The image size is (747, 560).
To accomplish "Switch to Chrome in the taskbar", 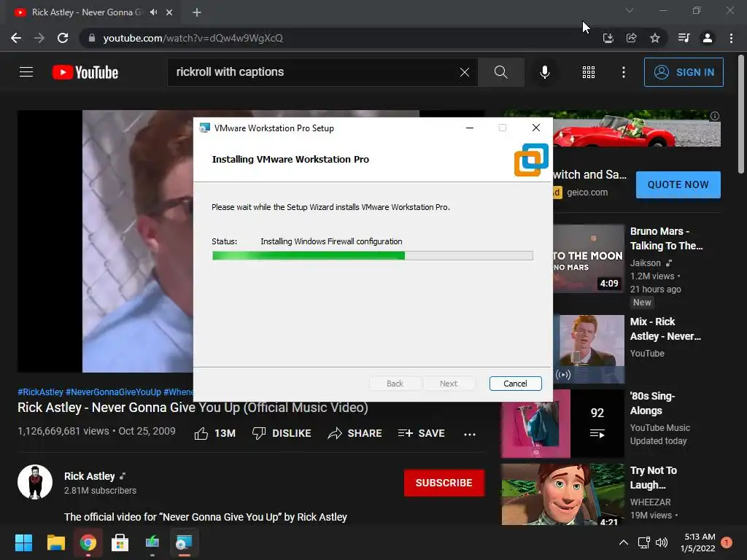I will (x=88, y=542).
